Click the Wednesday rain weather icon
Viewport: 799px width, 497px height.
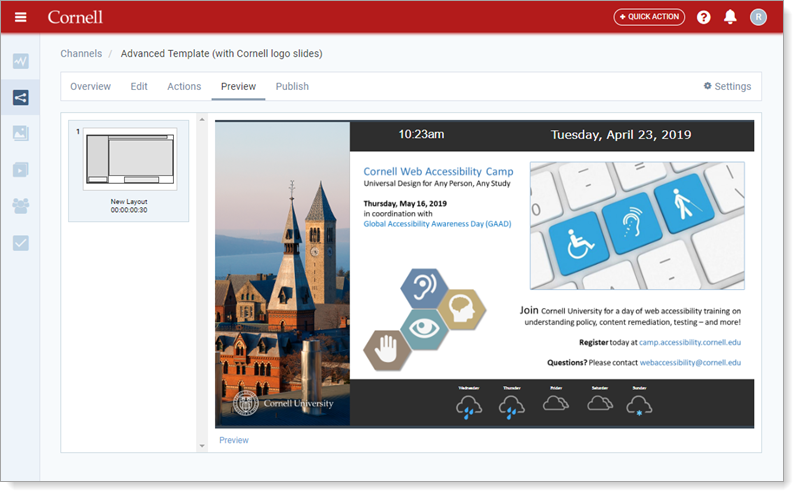469,407
